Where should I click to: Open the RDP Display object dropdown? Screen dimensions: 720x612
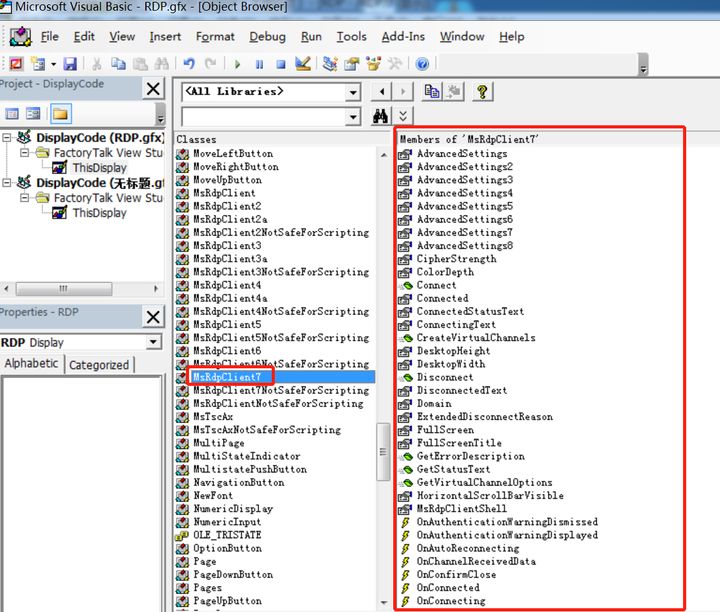pyautogui.click(x=153, y=342)
